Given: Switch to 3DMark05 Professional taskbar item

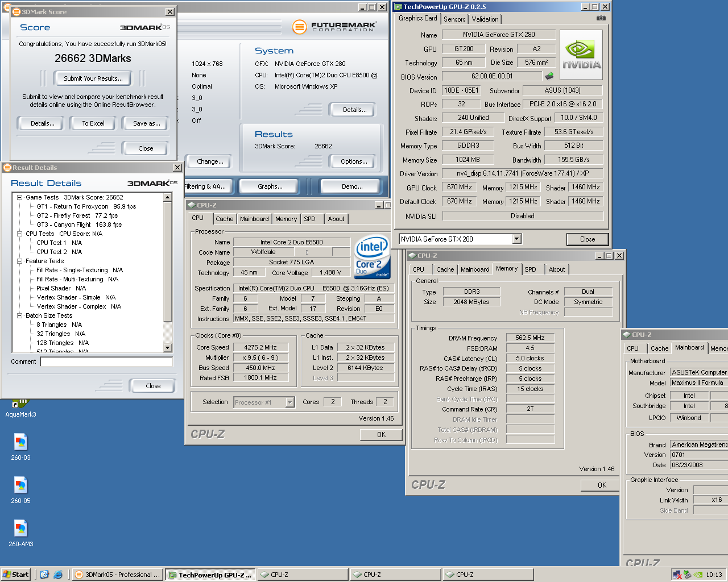Looking at the screenshot, I should [x=118, y=575].
